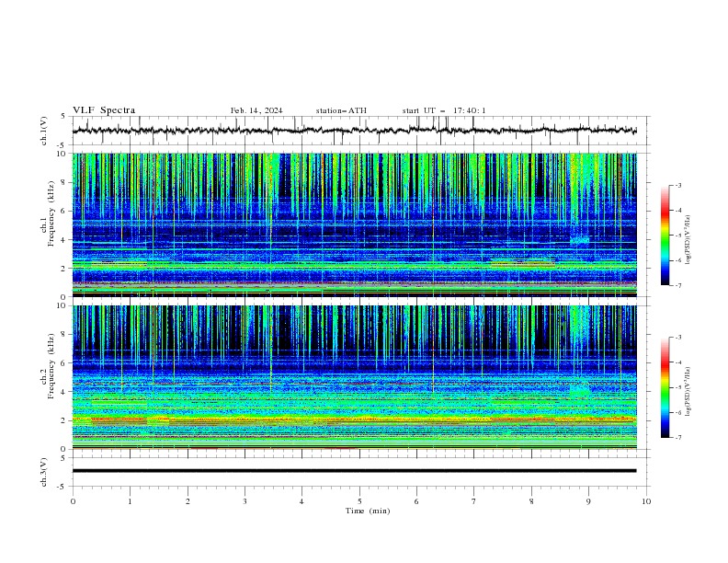Click the ch.2 spectrogram plot area
728x563 pixels.
[354, 377]
